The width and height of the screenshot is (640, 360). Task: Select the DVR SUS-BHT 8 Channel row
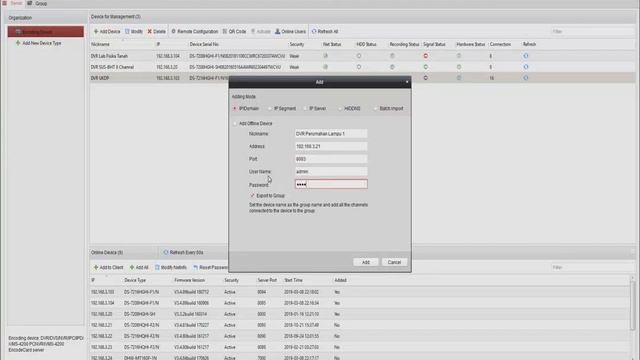[x=362, y=67]
